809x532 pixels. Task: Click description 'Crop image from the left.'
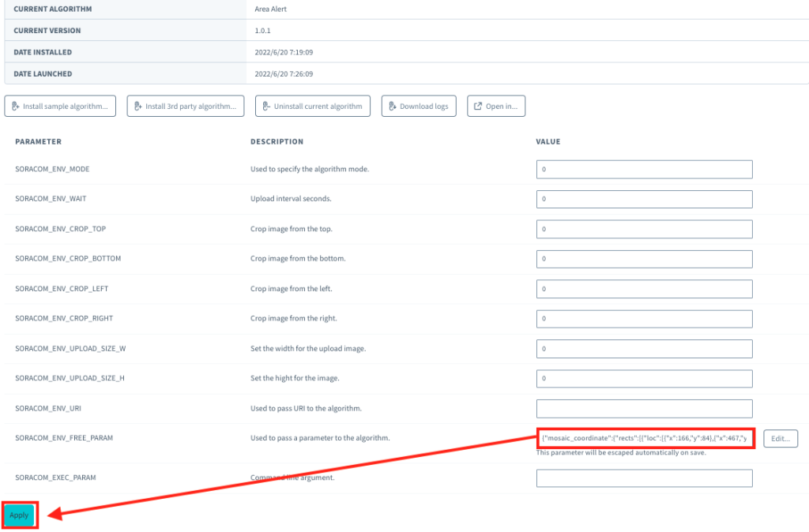click(x=292, y=289)
